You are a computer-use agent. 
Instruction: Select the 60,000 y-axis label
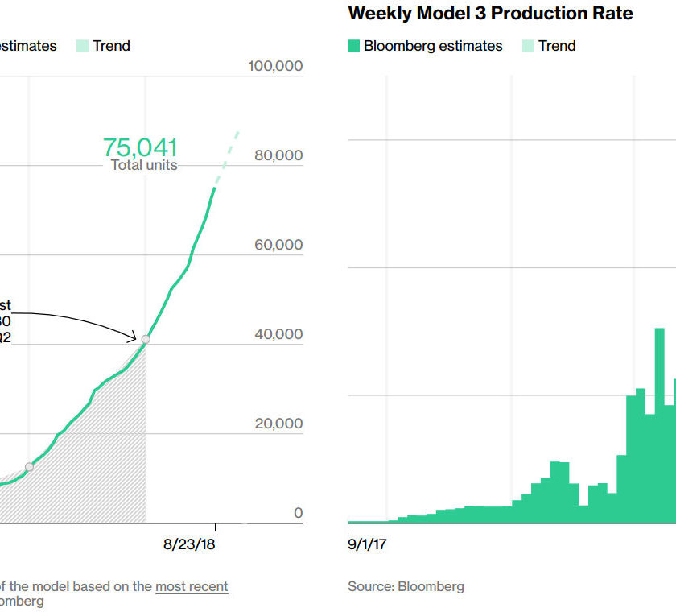tap(278, 245)
